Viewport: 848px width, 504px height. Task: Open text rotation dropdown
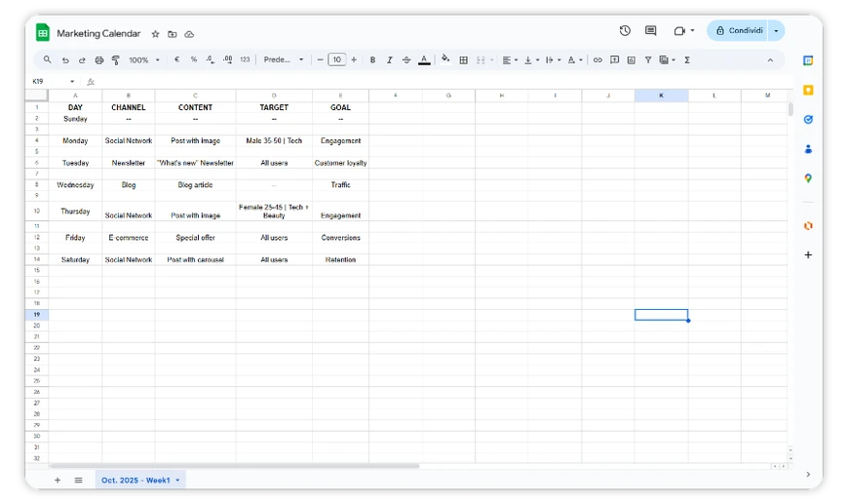(574, 60)
